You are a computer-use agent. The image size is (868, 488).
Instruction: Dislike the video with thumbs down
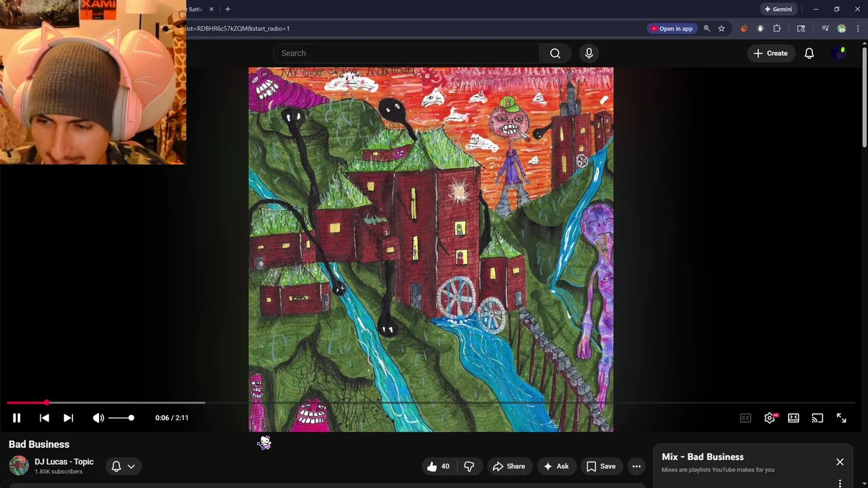pos(469,466)
